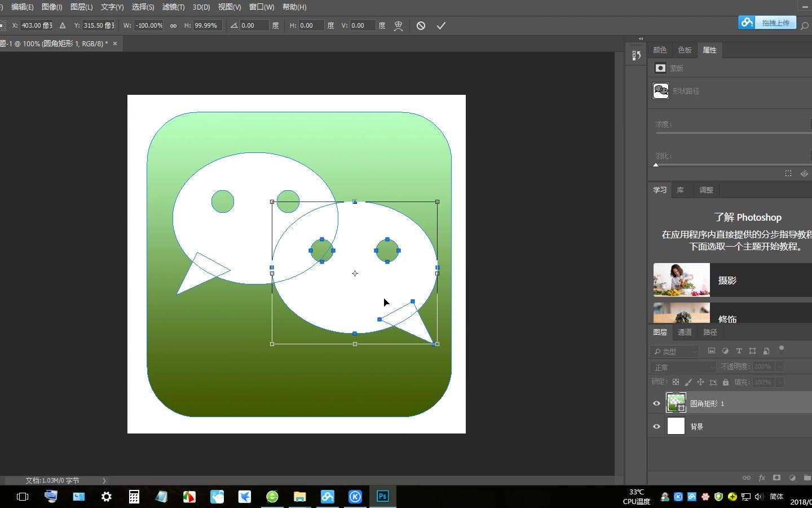Open the layer filter 类型 dropdown

pos(674,351)
